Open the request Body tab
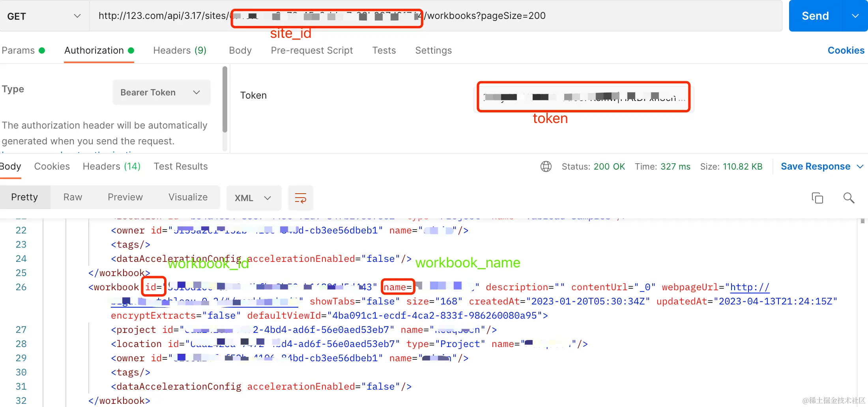868x407 pixels. pyautogui.click(x=240, y=50)
